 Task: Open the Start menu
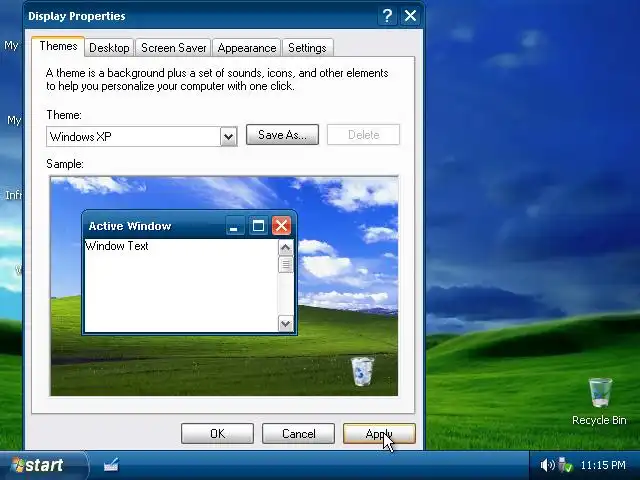44,465
